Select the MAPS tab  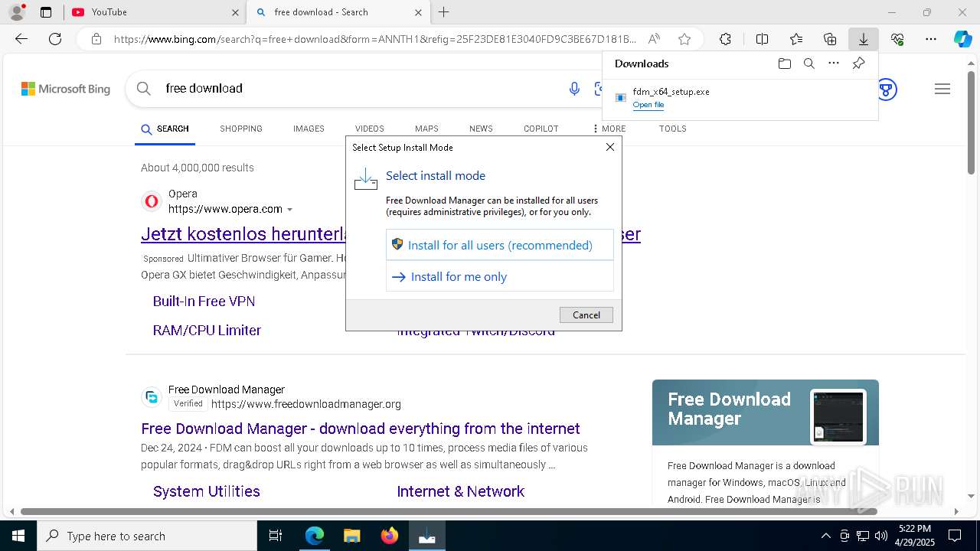click(426, 129)
